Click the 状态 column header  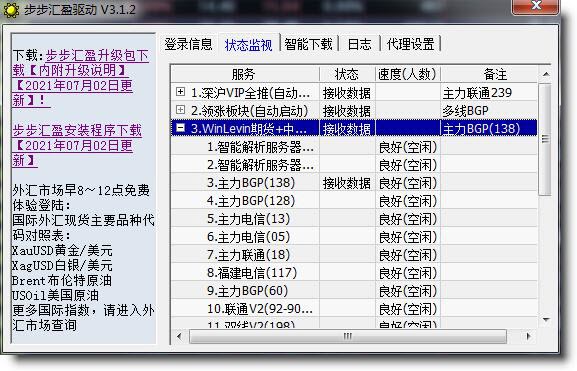click(347, 74)
